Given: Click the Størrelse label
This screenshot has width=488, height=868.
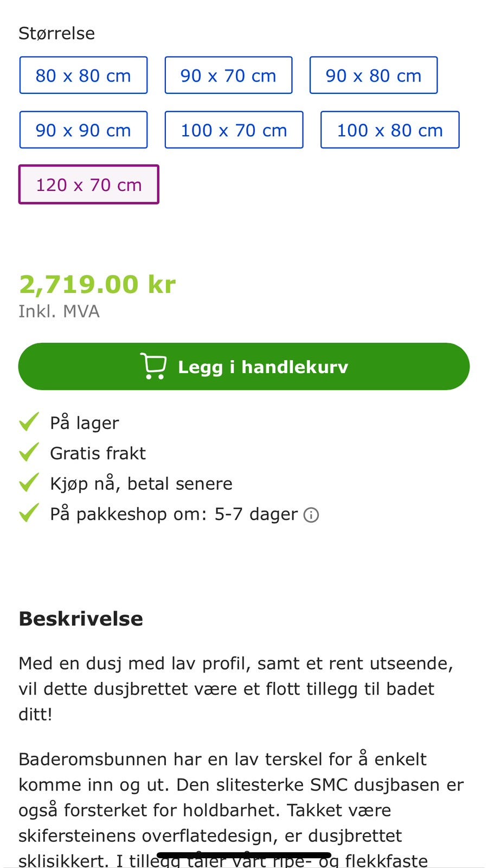Looking at the screenshot, I should pyautogui.click(x=56, y=33).
